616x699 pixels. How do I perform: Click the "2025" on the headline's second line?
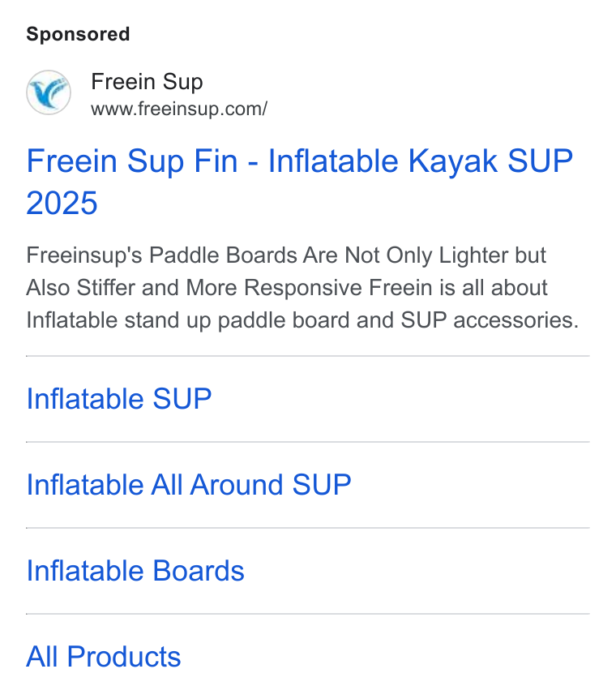point(62,203)
